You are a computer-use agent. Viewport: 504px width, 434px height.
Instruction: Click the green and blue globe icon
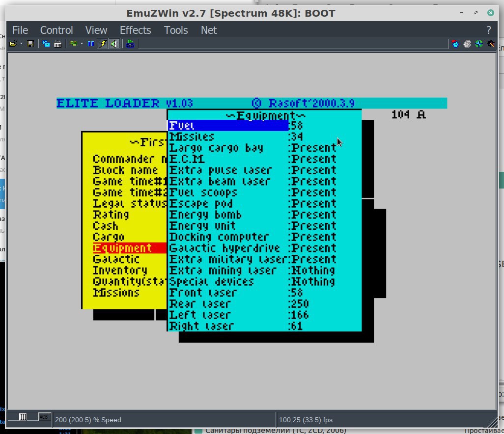click(479, 44)
